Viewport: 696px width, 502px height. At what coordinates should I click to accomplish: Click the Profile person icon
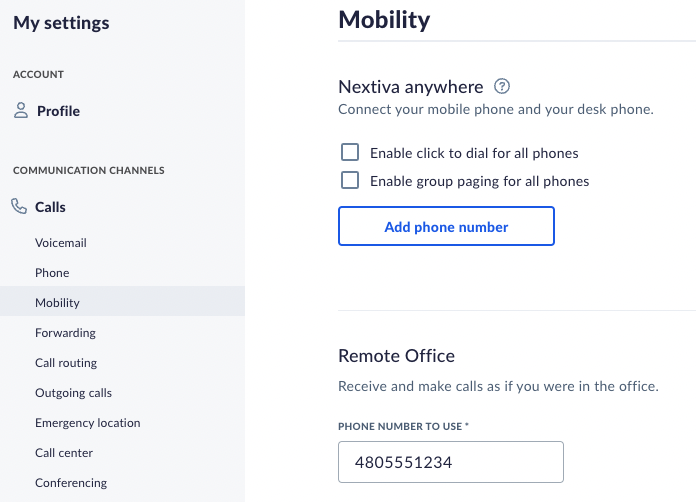[21, 111]
